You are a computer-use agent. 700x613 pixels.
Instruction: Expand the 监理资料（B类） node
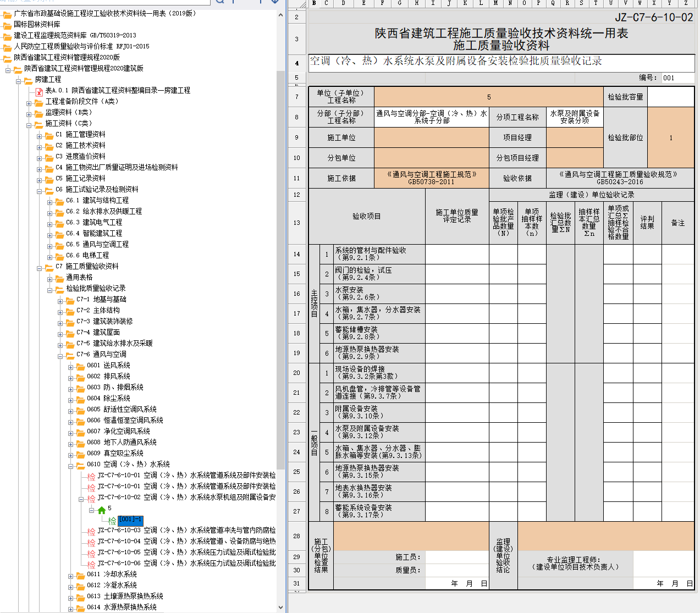(29, 114)
